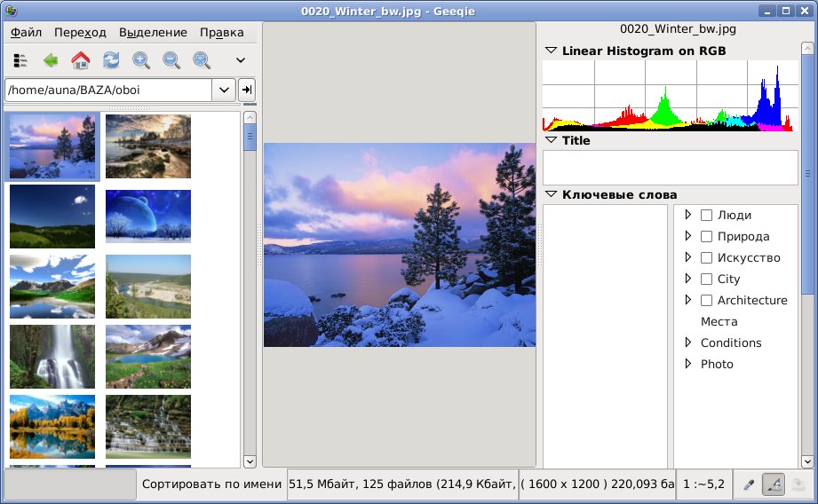Image resolution: width=818 pixels, height=504 pixels.
Task: Expand the City keyword tree node
Action: [x=688, y=279]
